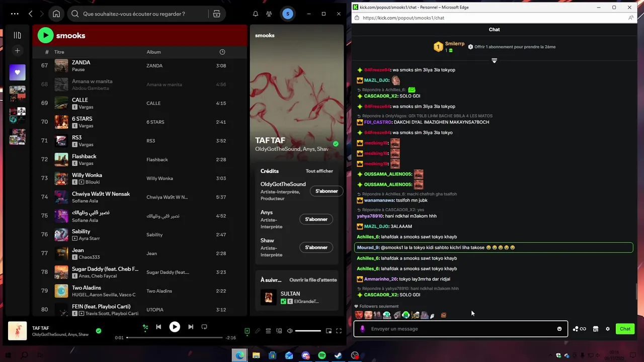Click the Titre column header
Viewport: 644px width, 362px height.
(59, 52)
